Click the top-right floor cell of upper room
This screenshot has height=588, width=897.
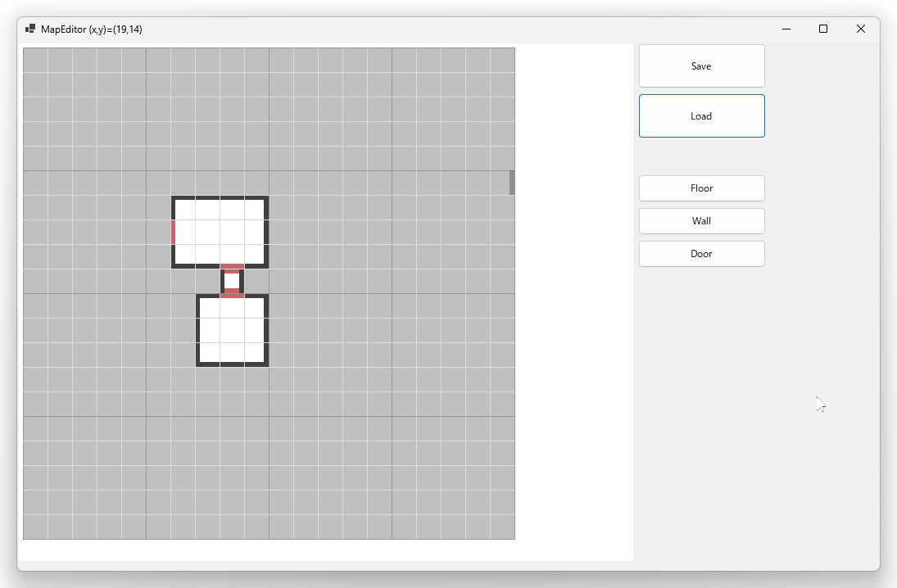tap(255, 210)
